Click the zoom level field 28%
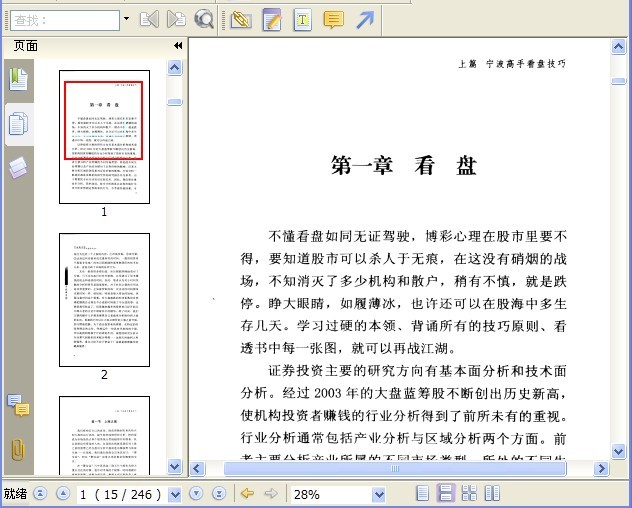 [331, 494]
